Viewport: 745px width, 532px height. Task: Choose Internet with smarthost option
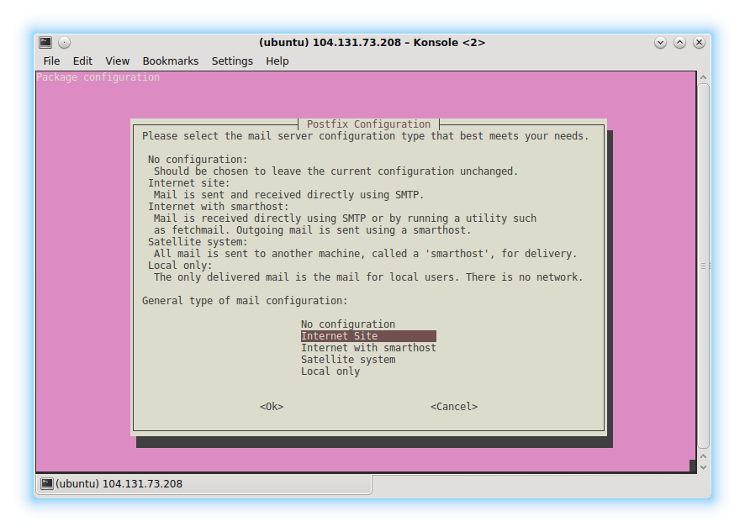368,348
